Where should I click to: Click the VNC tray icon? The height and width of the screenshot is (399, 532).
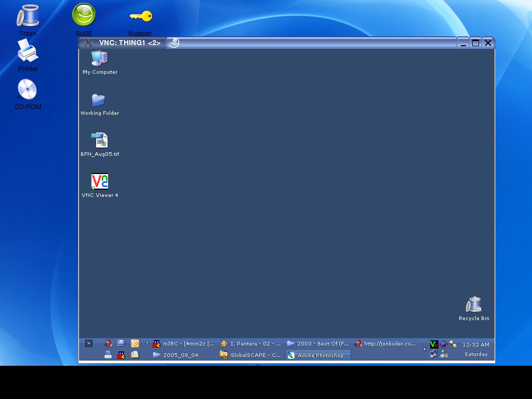click(x=434, y=344)
